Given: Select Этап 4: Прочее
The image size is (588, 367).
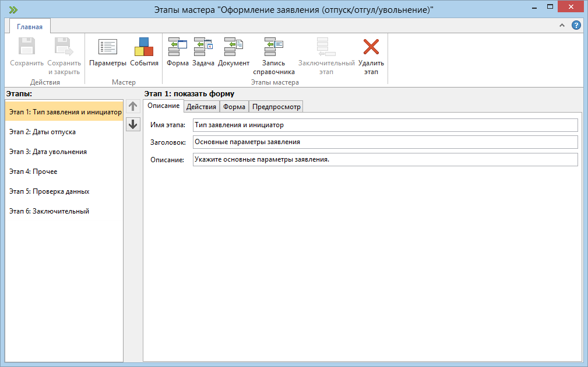Looking at the screenshot, I should tap(64, 172).
